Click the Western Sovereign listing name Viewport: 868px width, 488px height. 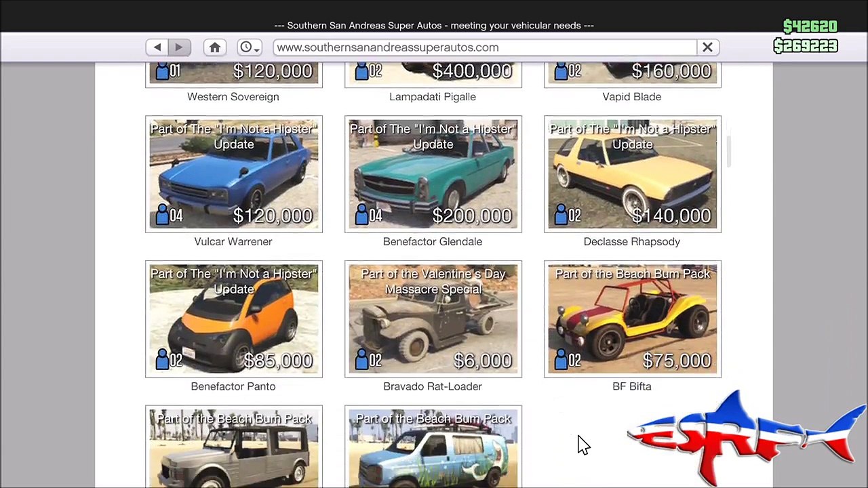(x=233, y=97)
